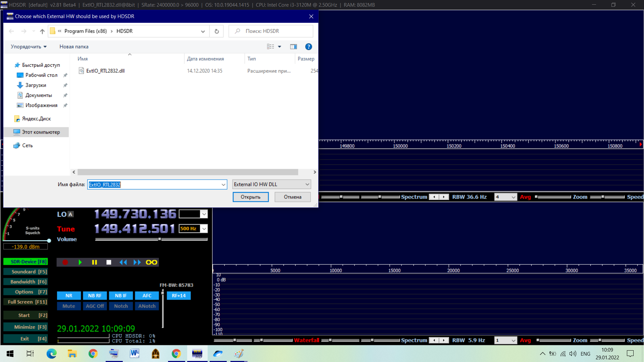Toggle the NR noise reduction button
This screenshot has width=644, height=362.
coord(69,296)
